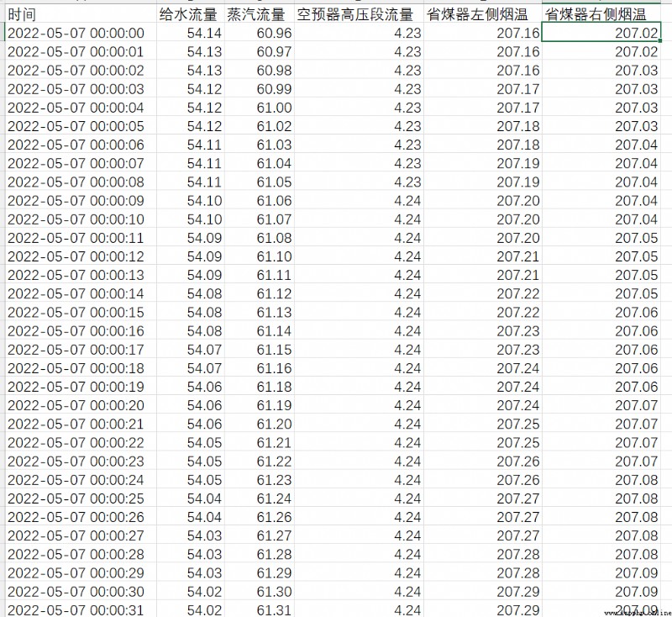Click timestamp cell 2022-05-07 00:00:18
Screen dimensions: 672x617
(x=81, y=368)
